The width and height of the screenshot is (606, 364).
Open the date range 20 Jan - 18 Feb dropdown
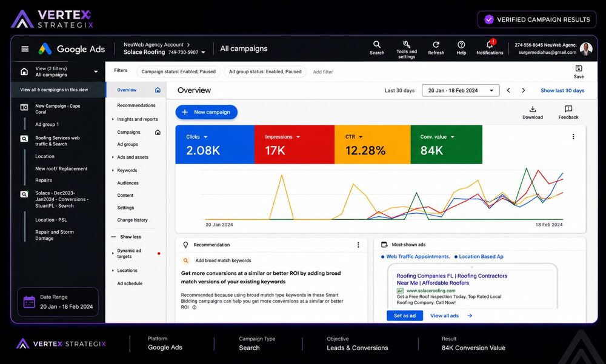tap(461, 90)
